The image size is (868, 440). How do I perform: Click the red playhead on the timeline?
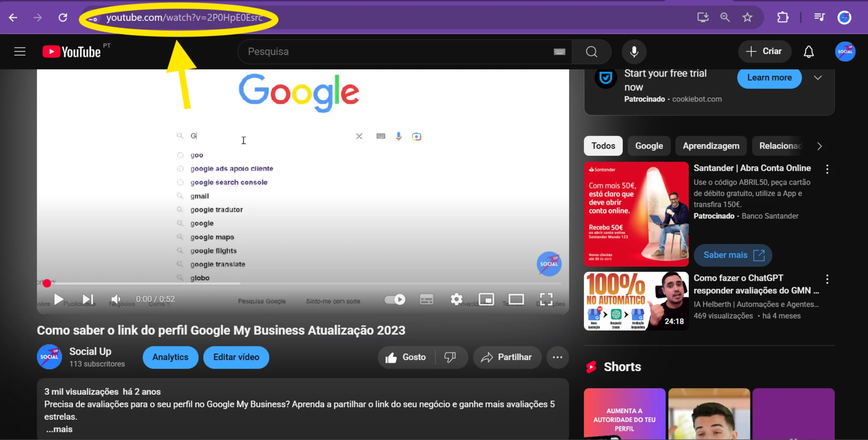pos(47,283)
